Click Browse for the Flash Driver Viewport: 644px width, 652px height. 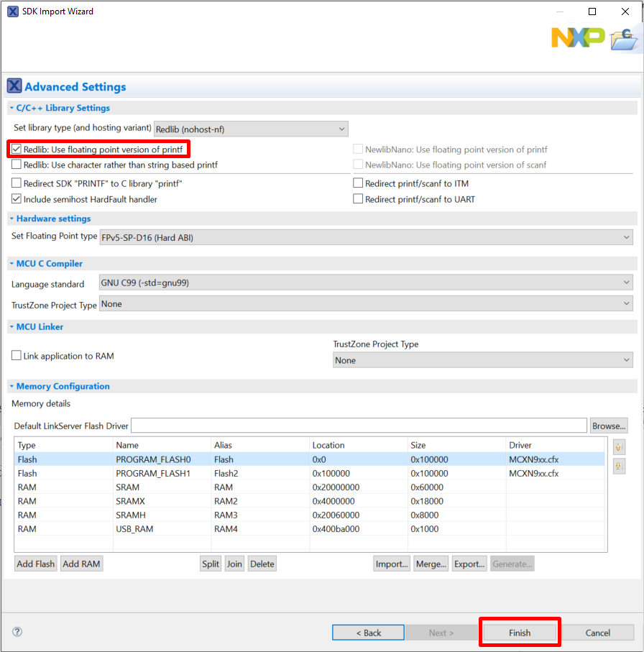pyautogui.click(x=609, y=426)
